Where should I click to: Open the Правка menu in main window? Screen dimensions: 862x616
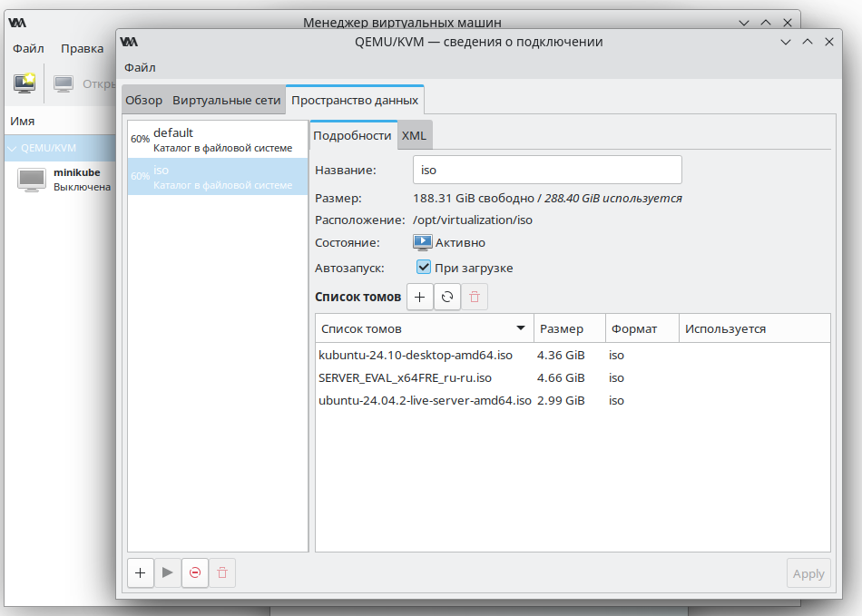pos(82,49)
